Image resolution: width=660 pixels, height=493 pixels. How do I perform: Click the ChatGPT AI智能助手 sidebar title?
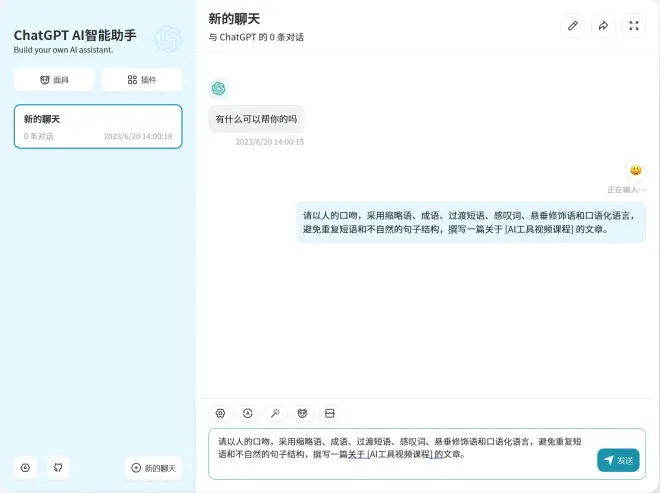pyautogui.click(x=75, y=35)
